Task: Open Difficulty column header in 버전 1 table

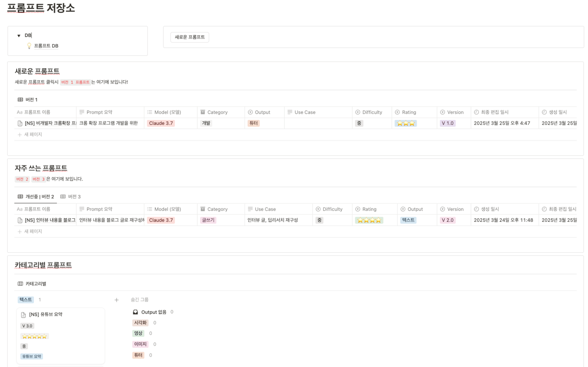Action: pyautogui.click(x=372, y=112)
